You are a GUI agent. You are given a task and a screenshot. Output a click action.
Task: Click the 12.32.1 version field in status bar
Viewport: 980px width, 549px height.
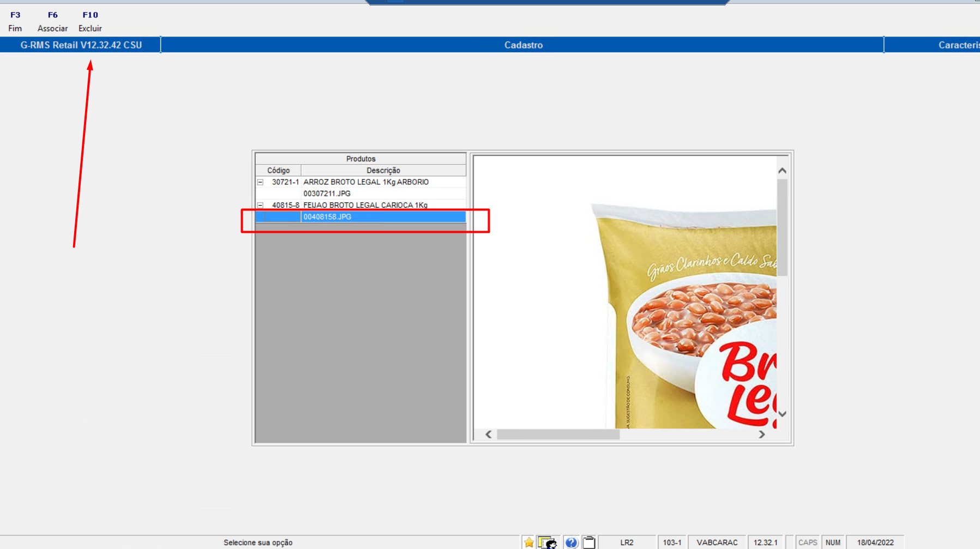[x=765, y=542]
